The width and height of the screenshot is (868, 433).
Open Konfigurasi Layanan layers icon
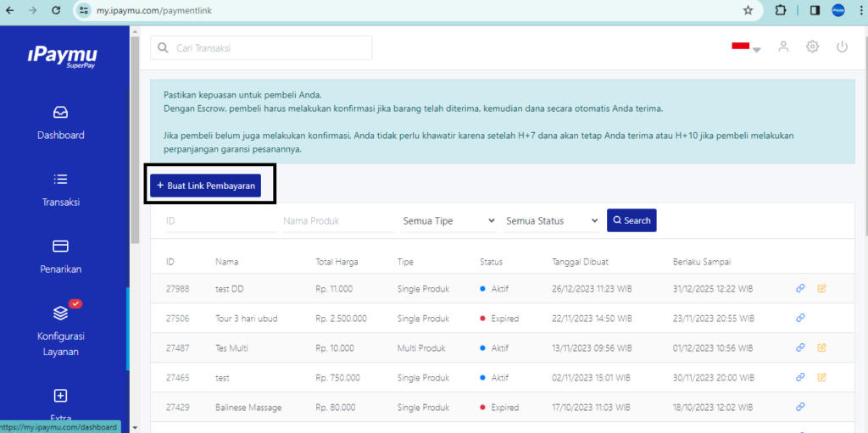[60, 313]
